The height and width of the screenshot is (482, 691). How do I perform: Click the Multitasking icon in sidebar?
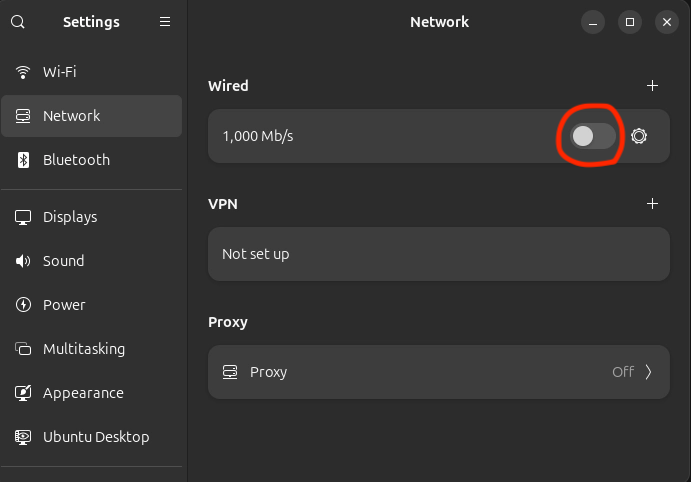click(23, 349)
